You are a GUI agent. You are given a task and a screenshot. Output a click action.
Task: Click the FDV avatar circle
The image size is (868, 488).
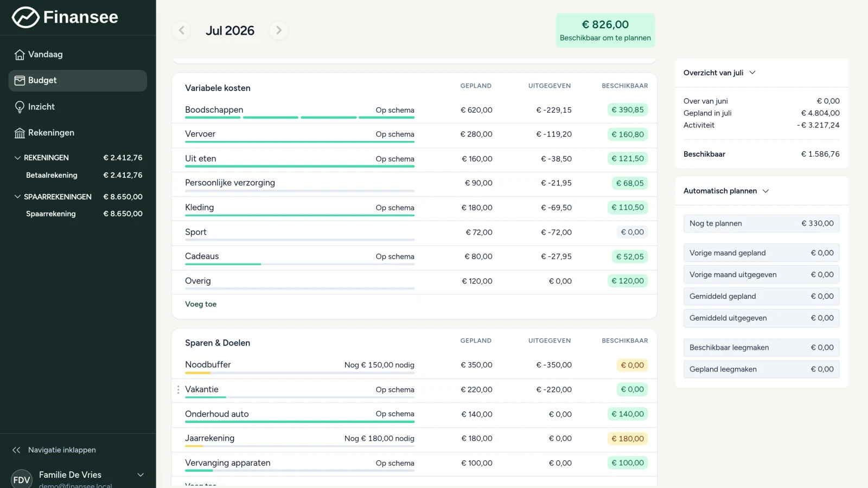click(22, 479)
